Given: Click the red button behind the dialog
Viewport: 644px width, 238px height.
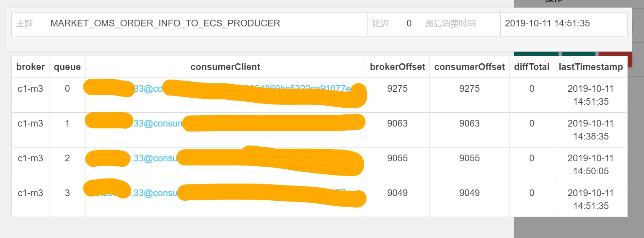Looking at the screenshot, I should coord(615,54).
